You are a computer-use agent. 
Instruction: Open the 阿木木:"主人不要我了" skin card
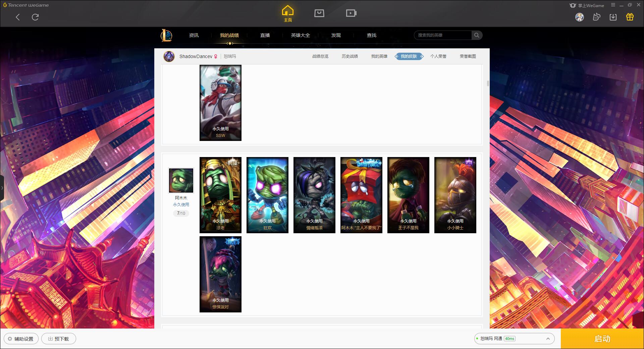(x=361, y=195)
